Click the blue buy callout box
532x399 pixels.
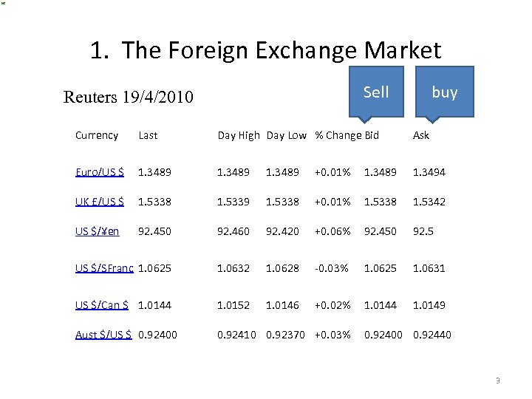click(444, 92)
